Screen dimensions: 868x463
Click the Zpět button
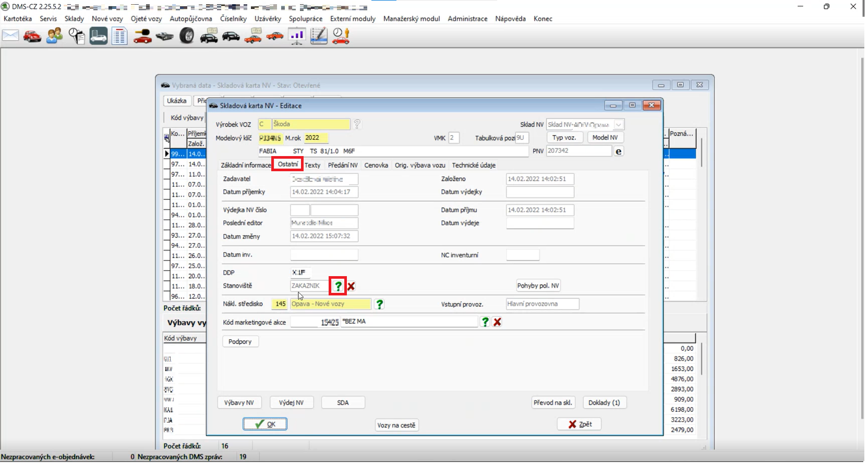point(579,424)
